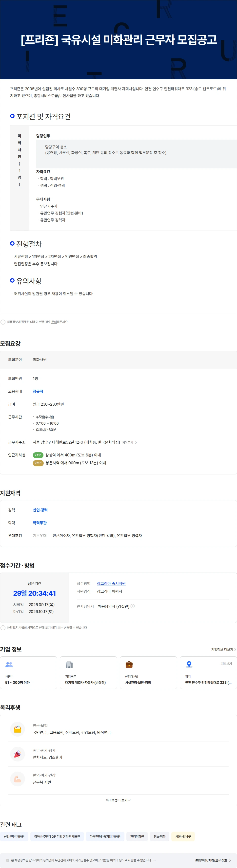Screen dimensions: 237x868
Task: Click the 사원수 51 ~ 300명 이하 text
Action: (x=17, y=682)
